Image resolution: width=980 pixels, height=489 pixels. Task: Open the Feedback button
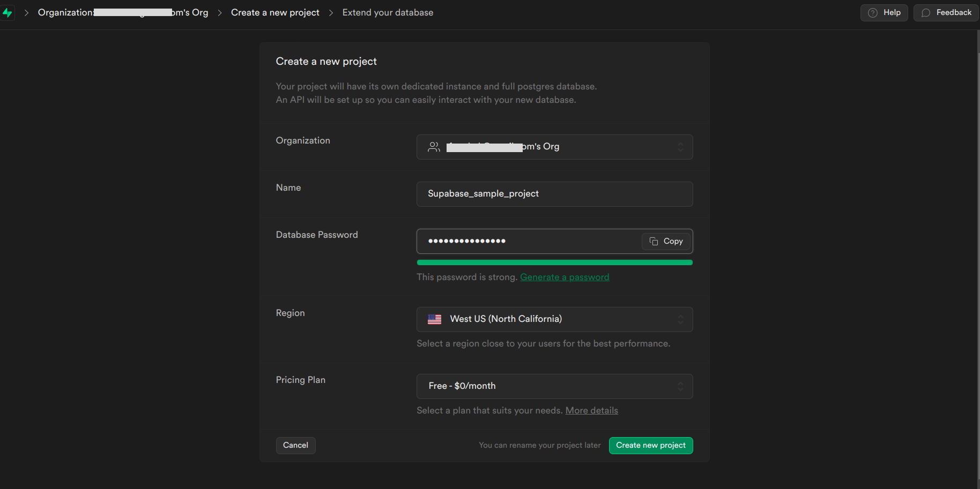(946, 12)
